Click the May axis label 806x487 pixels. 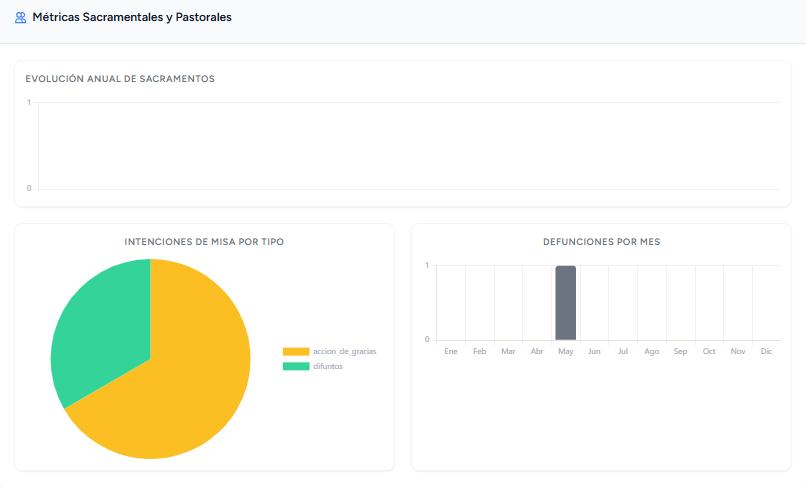coord(565,351)
